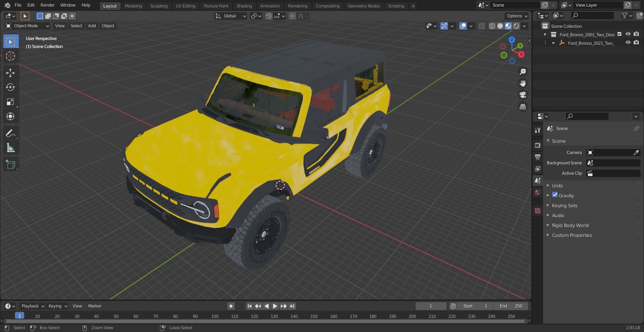This screenshot has width=644, height=332.
Task: Open the Object Mode dropdown
Action: tap(27, 26)
